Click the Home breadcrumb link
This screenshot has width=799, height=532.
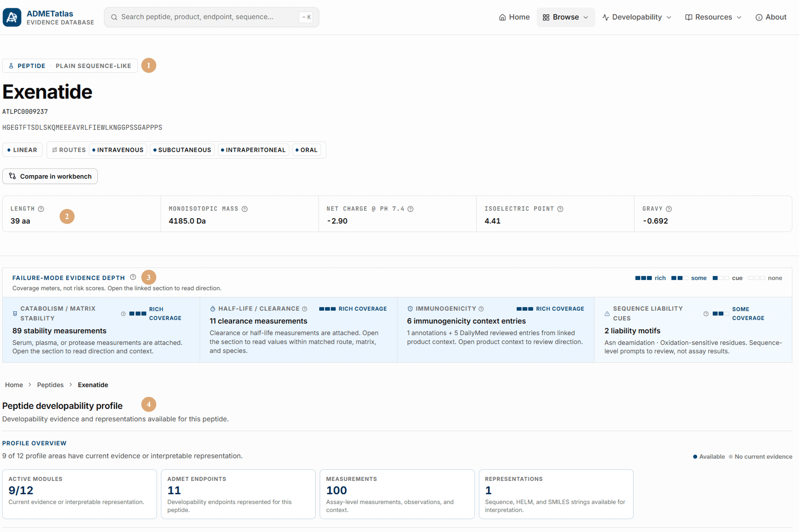point(14,385)
